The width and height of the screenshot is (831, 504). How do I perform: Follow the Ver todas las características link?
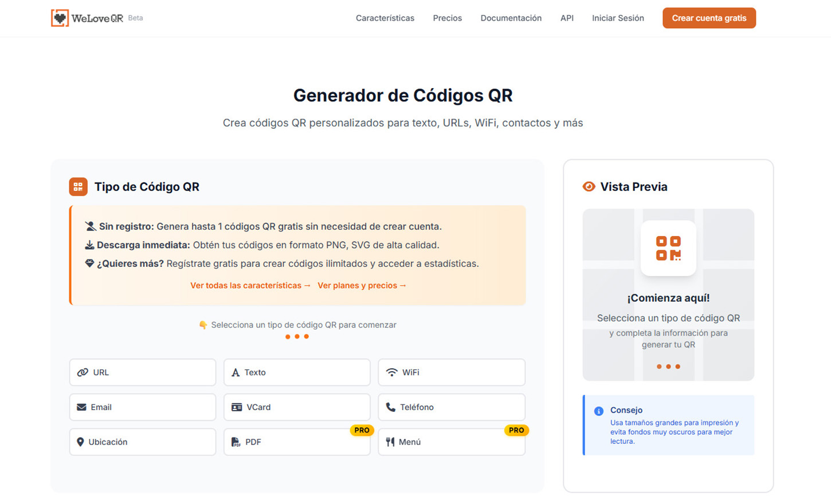click(250, 285)
